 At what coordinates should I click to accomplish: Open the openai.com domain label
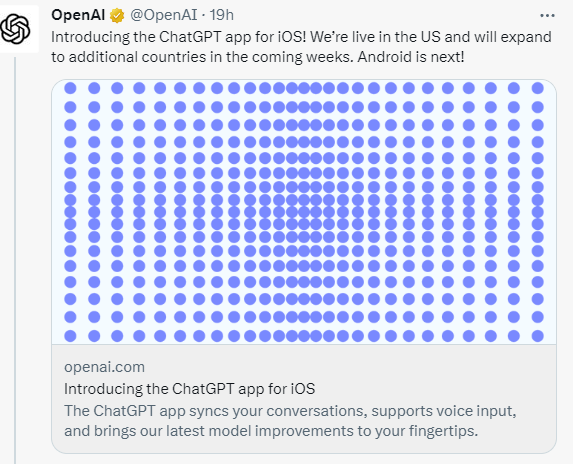coord(105,367)
